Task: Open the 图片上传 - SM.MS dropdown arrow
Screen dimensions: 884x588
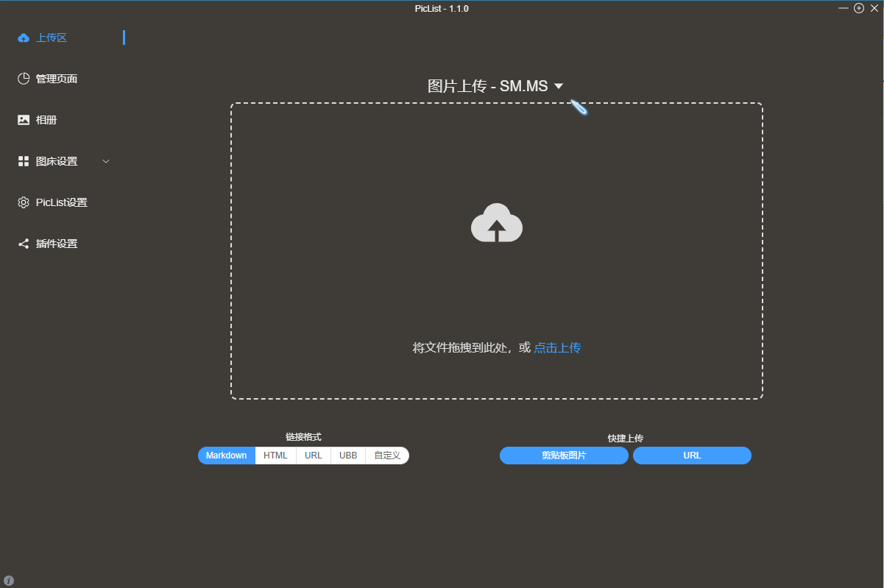Action: (x=559, y=86)
